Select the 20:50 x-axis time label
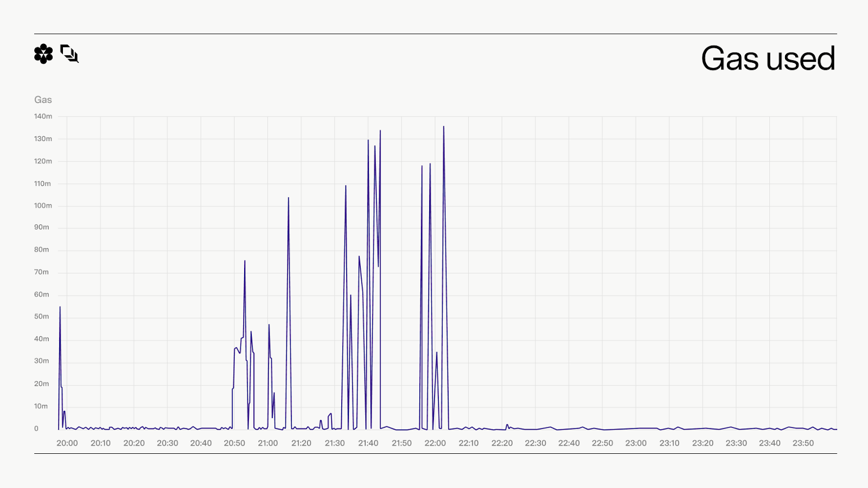 (234, 443)
